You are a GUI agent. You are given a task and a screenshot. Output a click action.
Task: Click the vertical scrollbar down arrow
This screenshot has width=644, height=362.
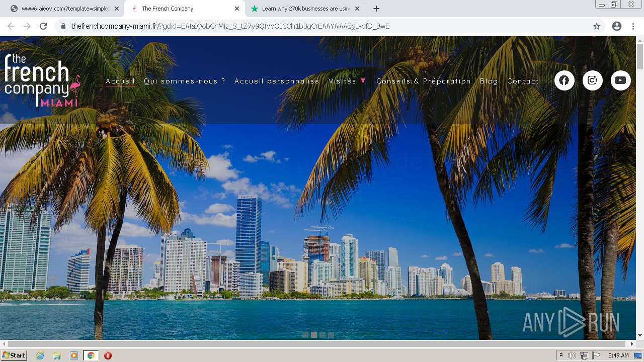coord(640,335)
